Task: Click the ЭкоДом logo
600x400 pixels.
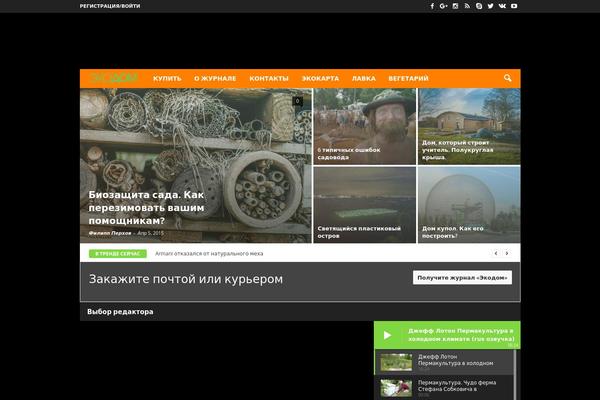Action: point(110,78)
